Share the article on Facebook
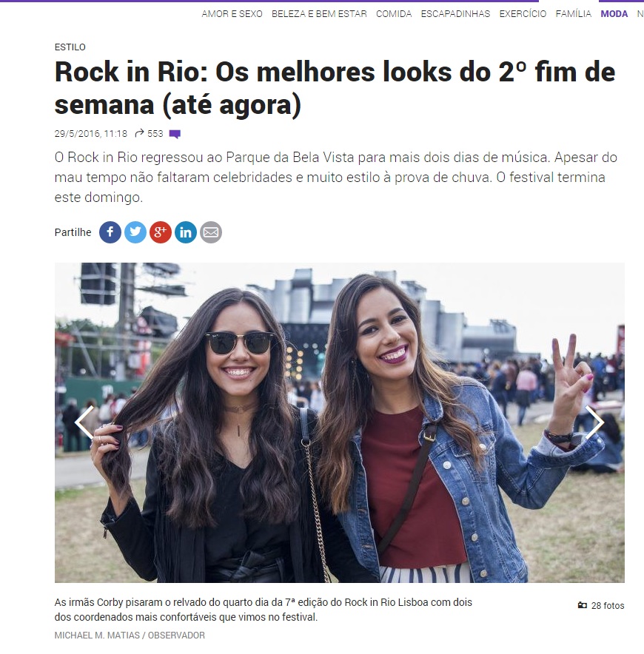Screen dimensions: 644x654 (110, 232)
